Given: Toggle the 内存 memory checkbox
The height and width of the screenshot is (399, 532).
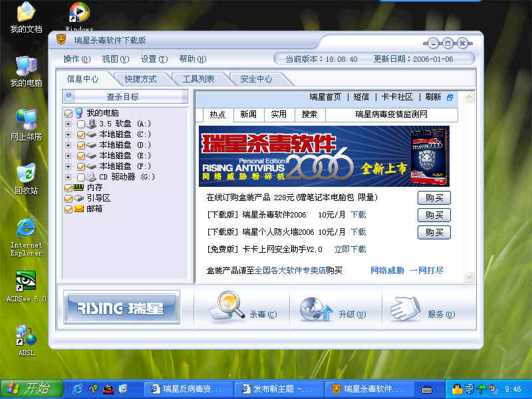Looking at the screenshot, I should (68, 188).
